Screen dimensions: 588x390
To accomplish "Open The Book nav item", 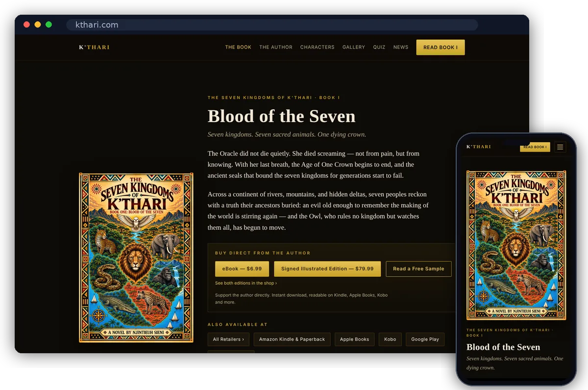I will pyautogui.click(x=238, y=47).
